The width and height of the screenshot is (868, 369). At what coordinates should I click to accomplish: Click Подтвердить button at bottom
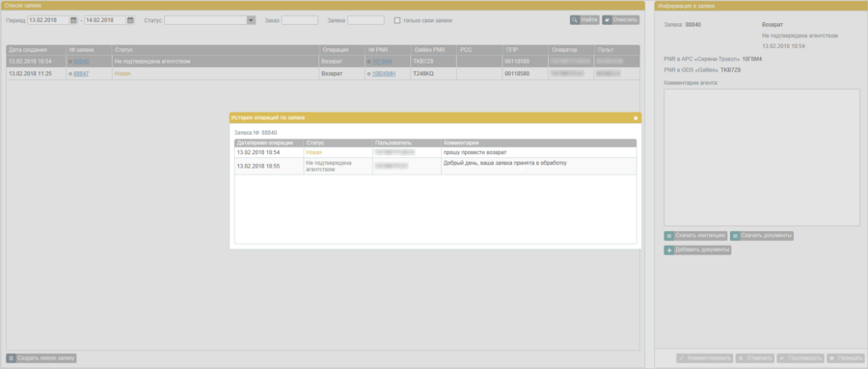800,358
